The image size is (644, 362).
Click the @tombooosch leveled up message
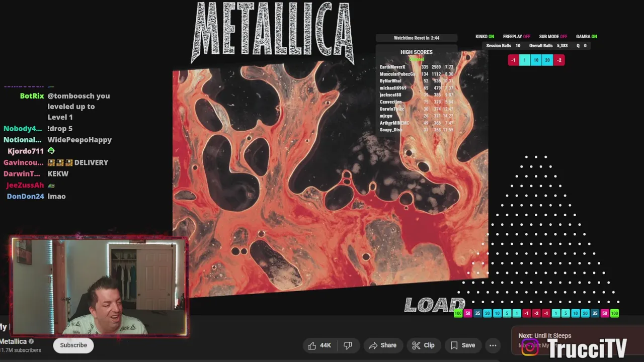click(78, 107)
